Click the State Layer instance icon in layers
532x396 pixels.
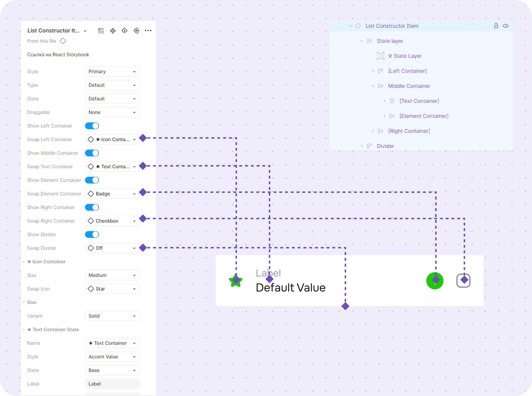(x=380, y=56)
